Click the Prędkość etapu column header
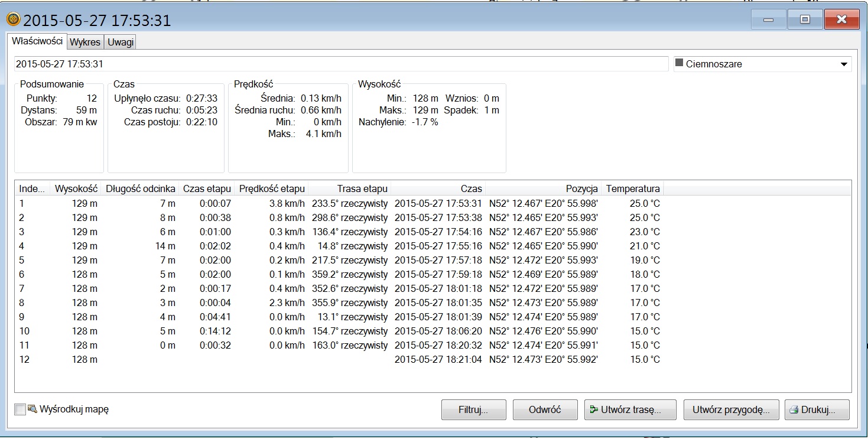This screenshot has width=868, height=439. tap(271, 189)
